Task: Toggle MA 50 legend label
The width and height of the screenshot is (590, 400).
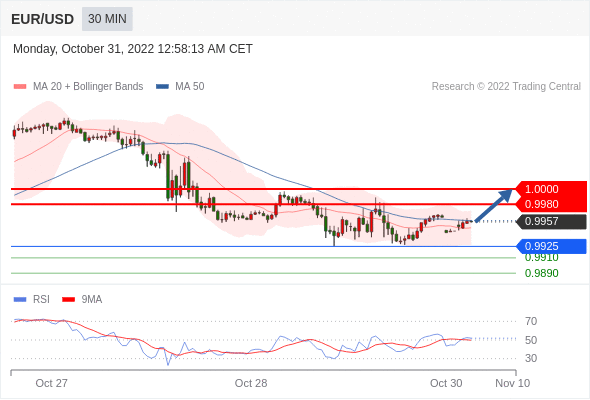Action: (190, 87)
